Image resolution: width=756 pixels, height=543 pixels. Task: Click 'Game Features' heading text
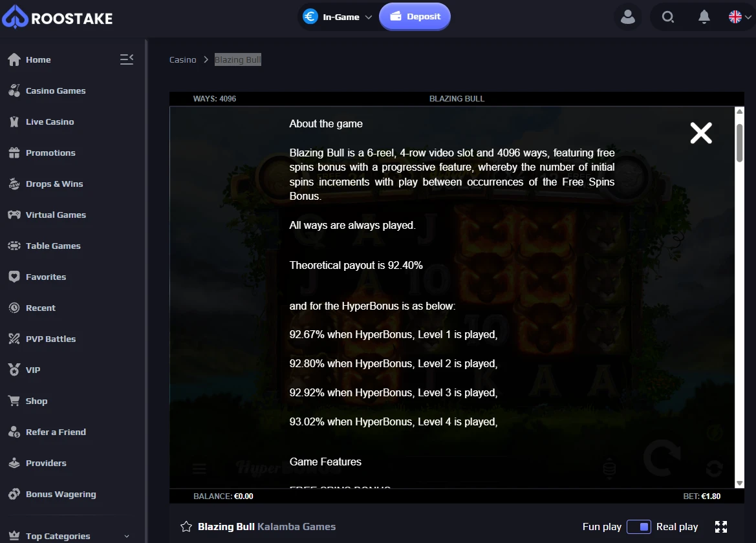click(x=325, y=462)
